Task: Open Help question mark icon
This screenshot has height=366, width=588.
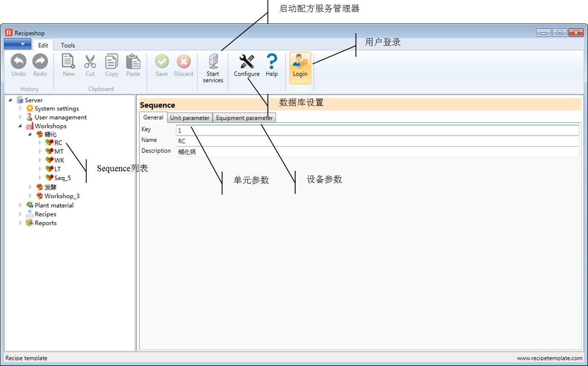Action: [x=272, y=61]
